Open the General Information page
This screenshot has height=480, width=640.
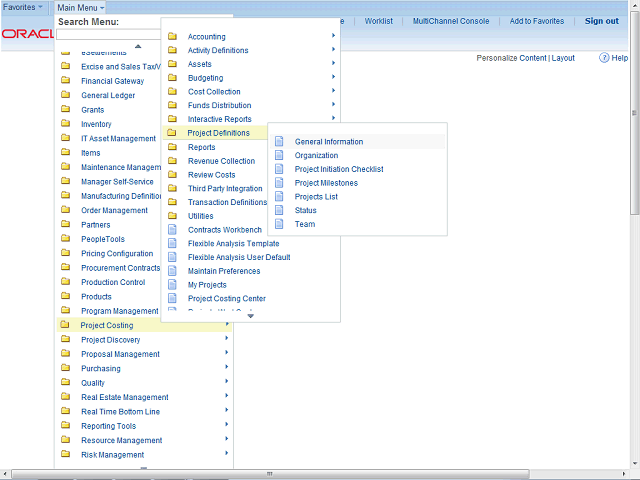[329, 142]
